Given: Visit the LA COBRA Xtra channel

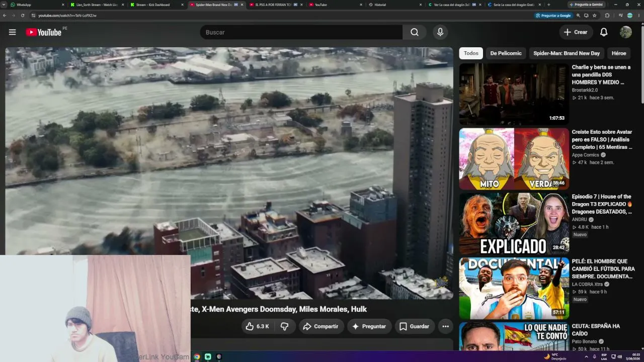Looking at the screenshot, I should point(587,284).
